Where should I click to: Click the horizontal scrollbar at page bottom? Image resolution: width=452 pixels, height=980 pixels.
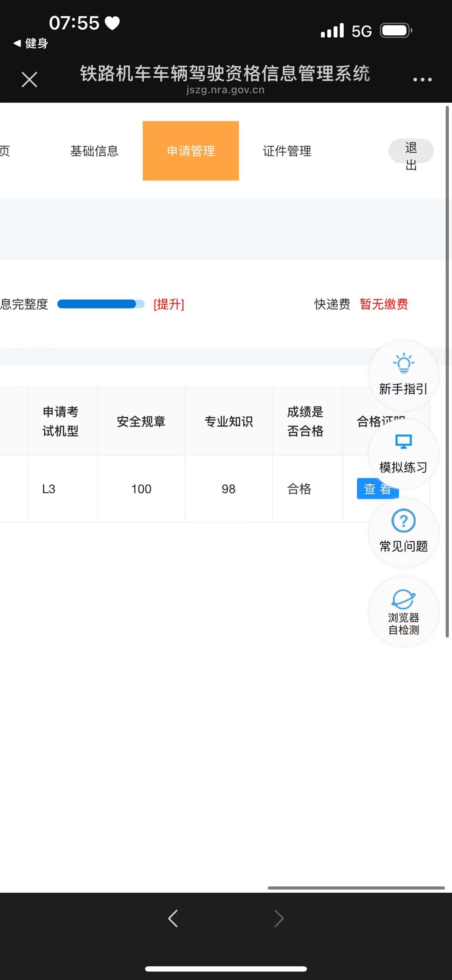click(x=356, y=888)
